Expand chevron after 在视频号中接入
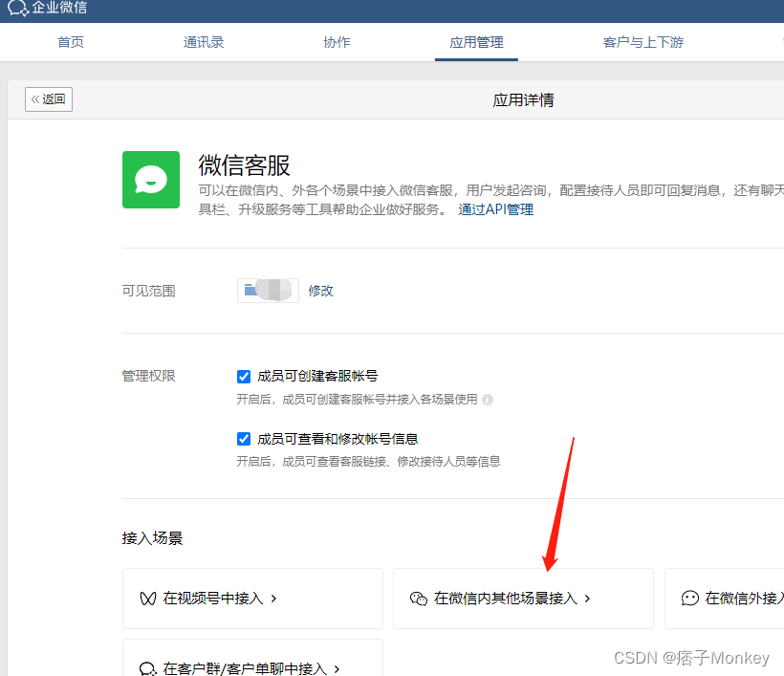The image size is (784, 676). (273, 599)
